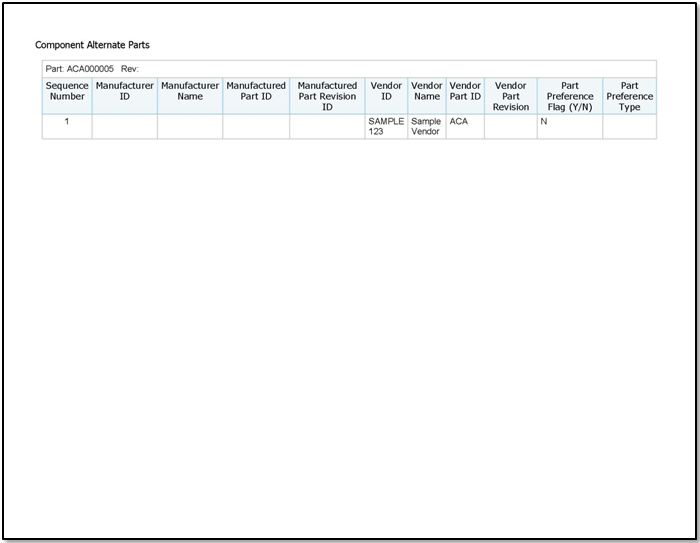Select the ACA vendor part ID cell
The image size is (700, 543).
(460, 121)
